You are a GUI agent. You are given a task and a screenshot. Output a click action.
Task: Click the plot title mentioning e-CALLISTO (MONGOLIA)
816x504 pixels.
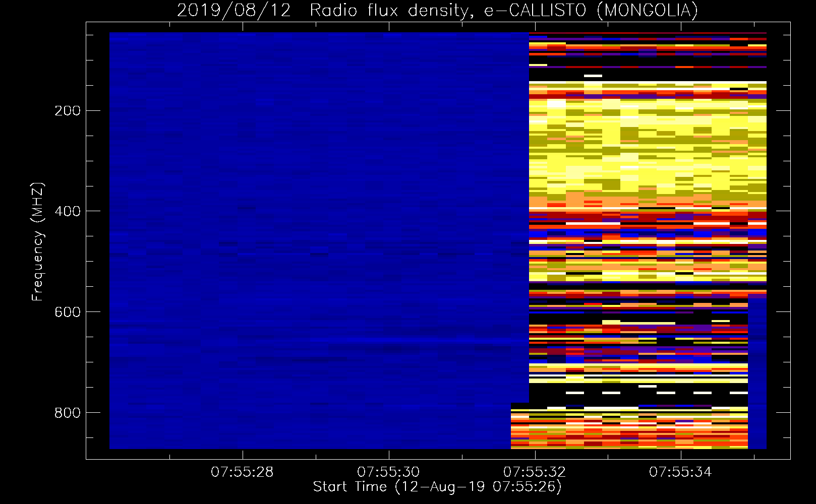coord(437,10)
